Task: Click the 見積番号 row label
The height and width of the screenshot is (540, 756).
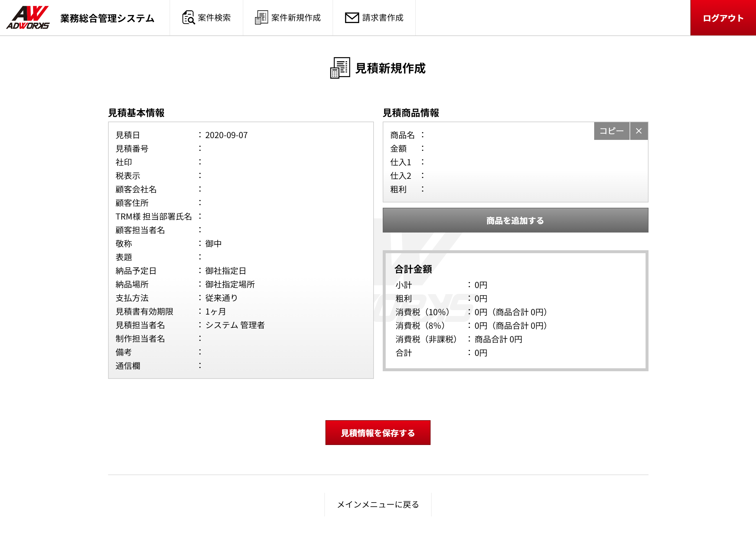Action: pos(132,149)
